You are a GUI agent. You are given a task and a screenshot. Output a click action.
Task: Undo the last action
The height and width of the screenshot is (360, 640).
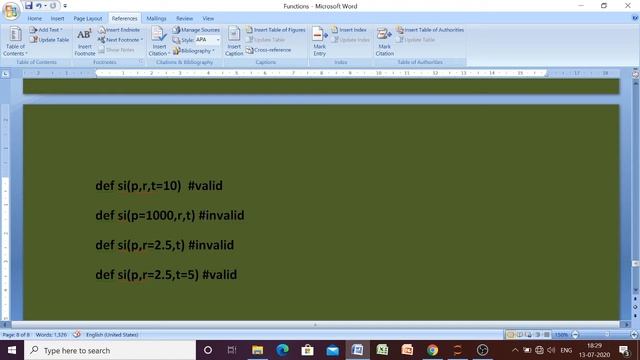(x=38, y=6)
